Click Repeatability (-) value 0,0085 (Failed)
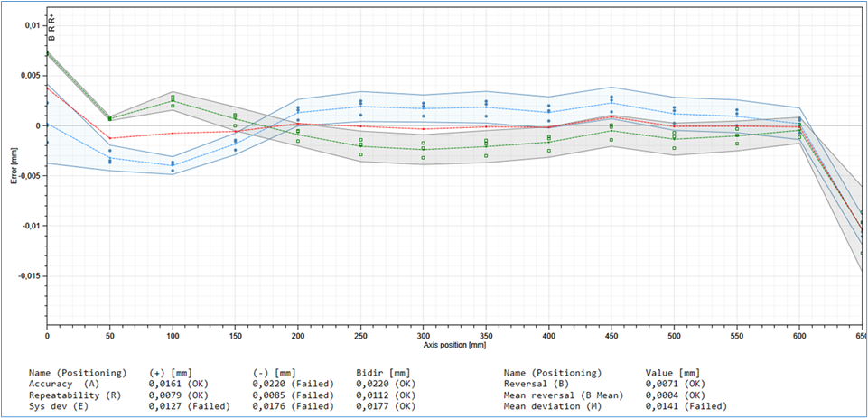This screenshot has width=868, height=418. click(x=296, y=395)
